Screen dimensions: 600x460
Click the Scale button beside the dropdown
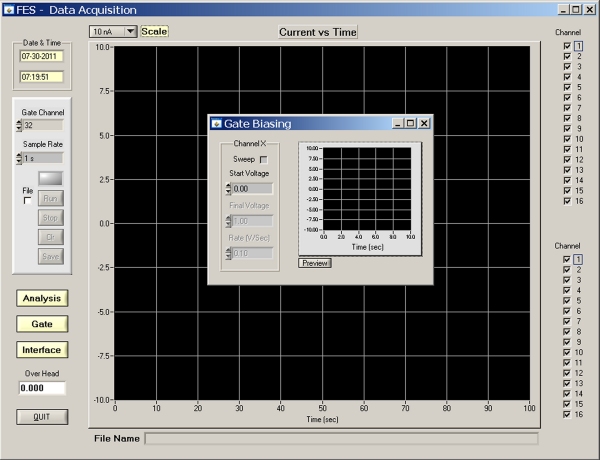pos(155,31)
